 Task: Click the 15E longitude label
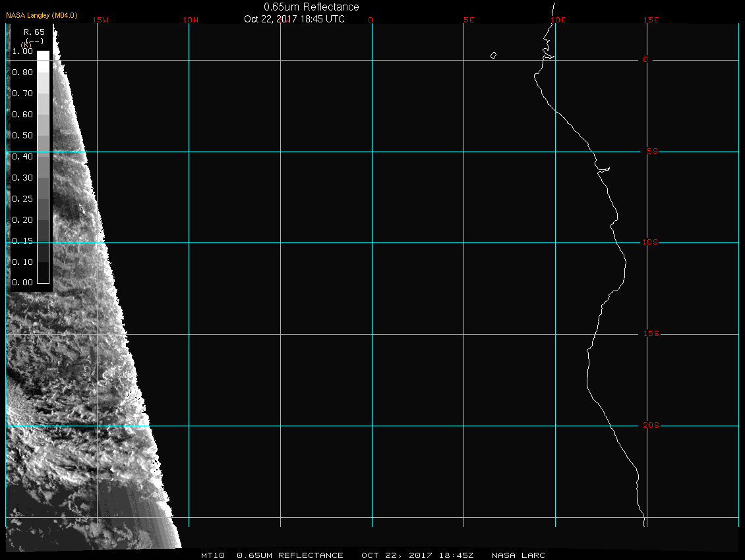pos(651,20)
